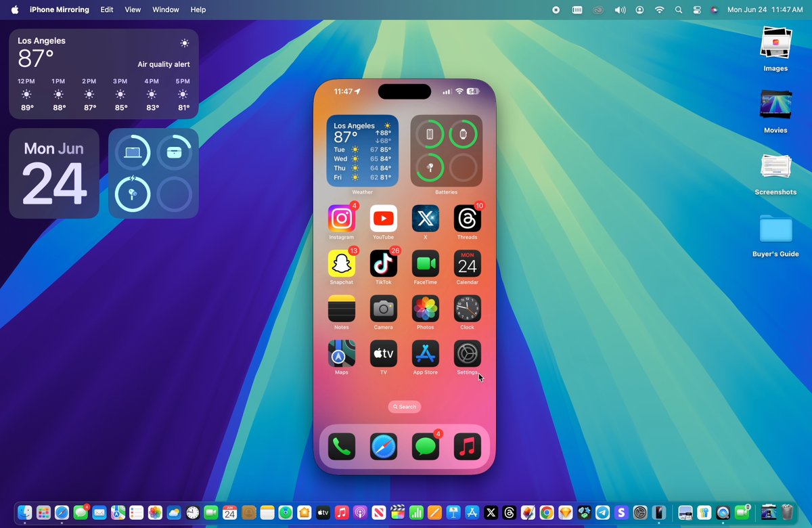Open the iPhone Calendar app showing 24
The width and height of the screenshot is (812, 528).
point(468,263)
